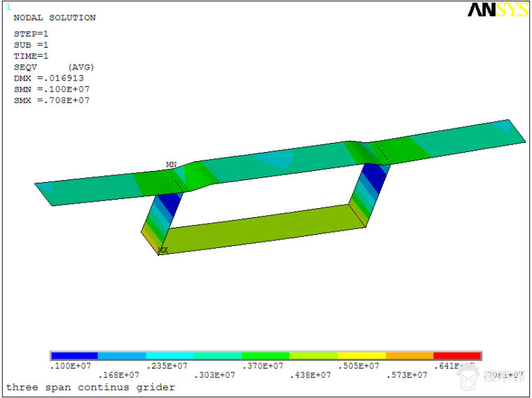
Task: Click the .370E+07 legend value
Action: pyautogui.click(x=262, y=366)
